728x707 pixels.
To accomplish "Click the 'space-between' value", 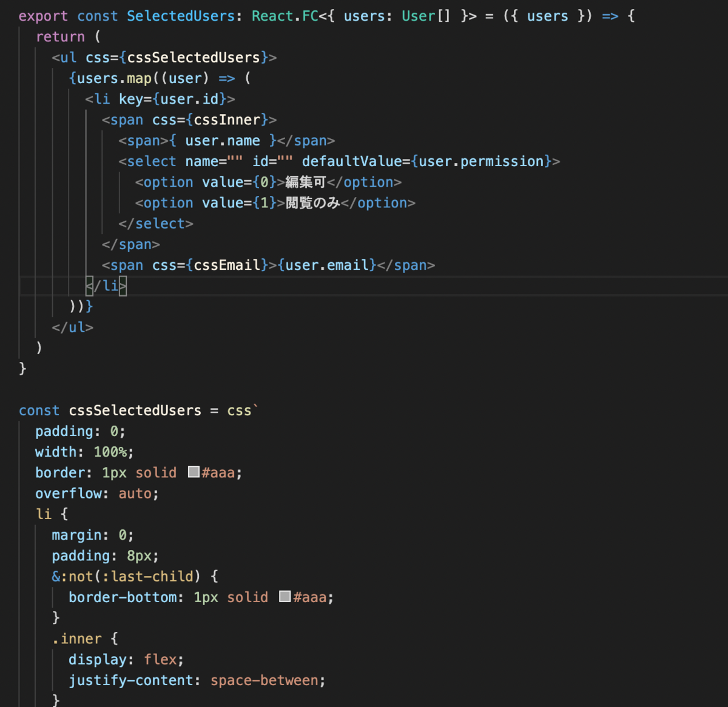I will pos(264,680).
